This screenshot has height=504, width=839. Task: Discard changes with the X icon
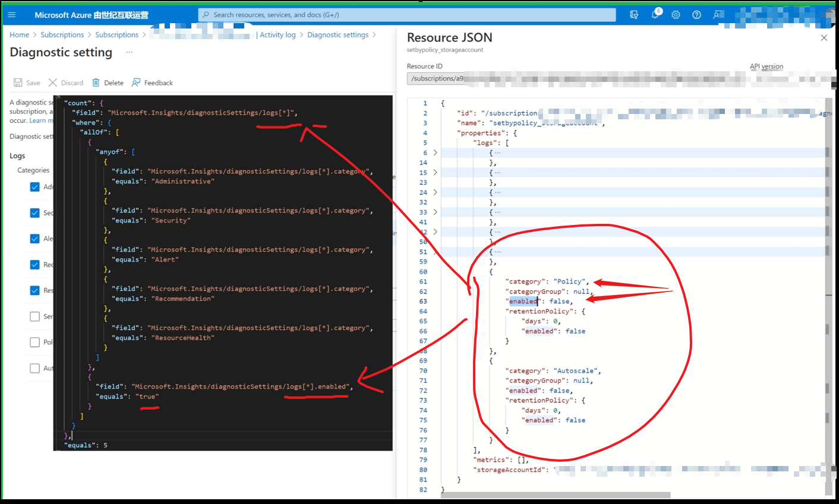coord(65,83)
